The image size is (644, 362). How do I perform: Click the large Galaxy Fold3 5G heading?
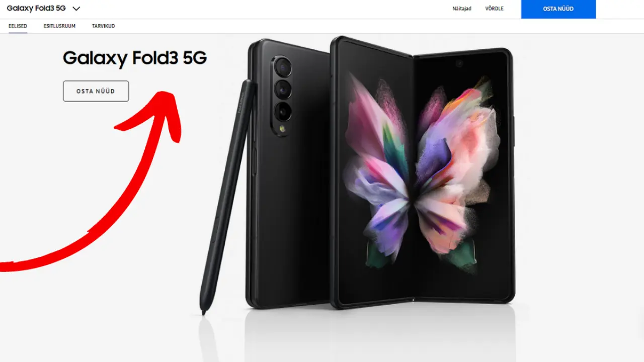pos(135,58)
